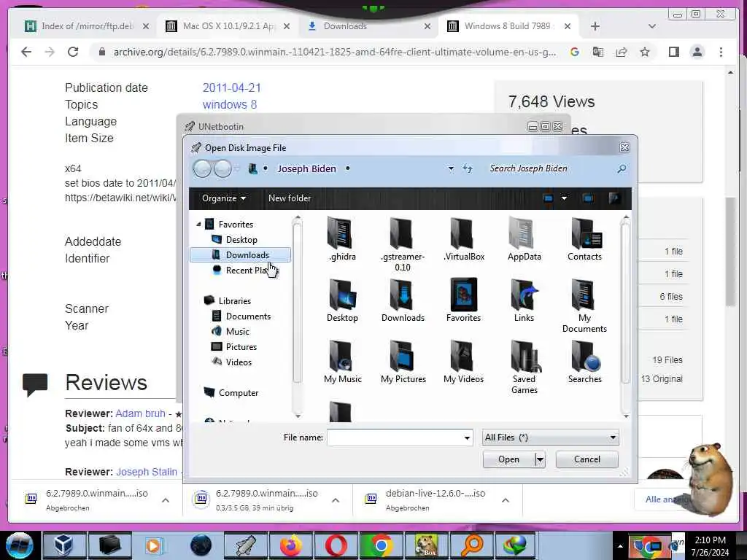Open the Chrome tab search chevron
This screenshot has height=560, width=747.
click(652, 26)
